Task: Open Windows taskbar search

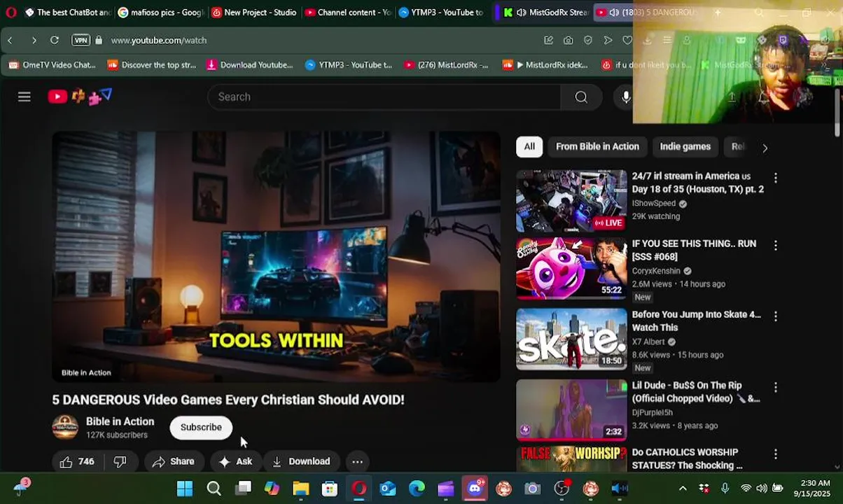Action: (x=214, y=489)
